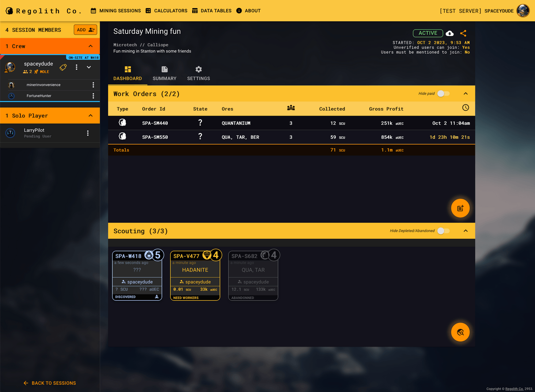Switch to the Summary tab
535x392 pixels.
[164, 73]
